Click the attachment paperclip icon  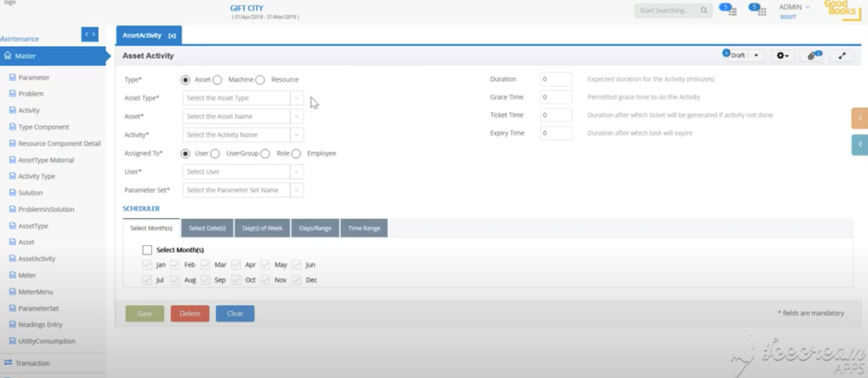pos(812,56)
